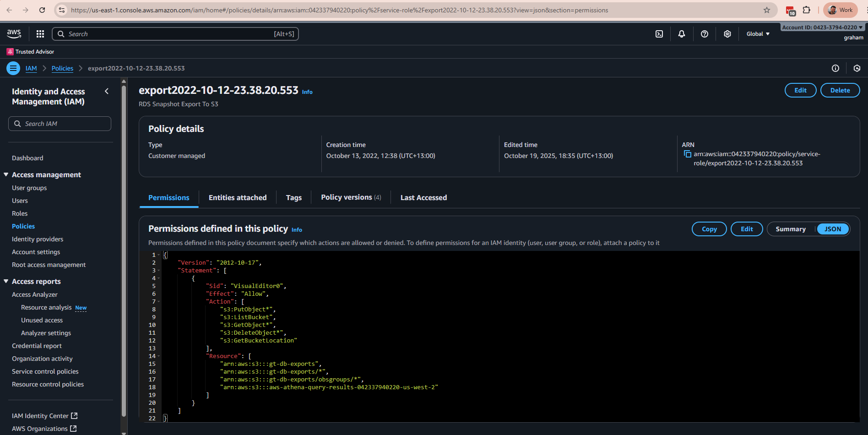Switch to the Policy versions tab
868x435 pixels.
click(x=347, y=197)
